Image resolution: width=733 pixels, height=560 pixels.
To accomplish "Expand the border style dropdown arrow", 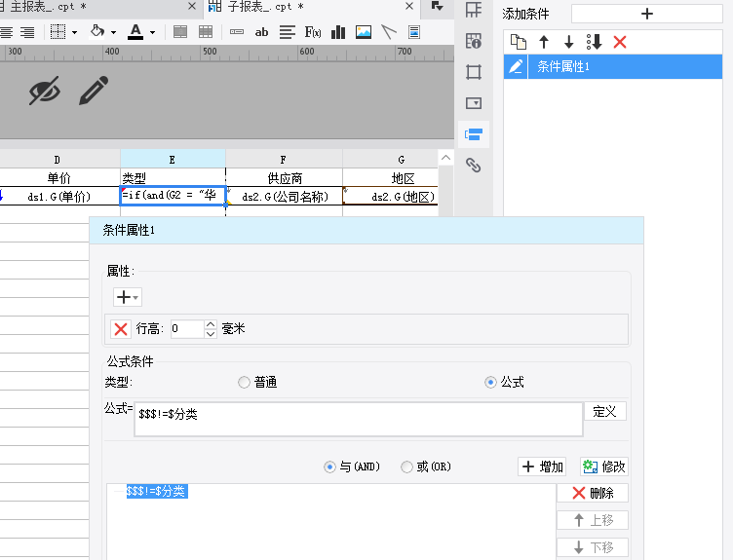I will [x=74, y=33].
